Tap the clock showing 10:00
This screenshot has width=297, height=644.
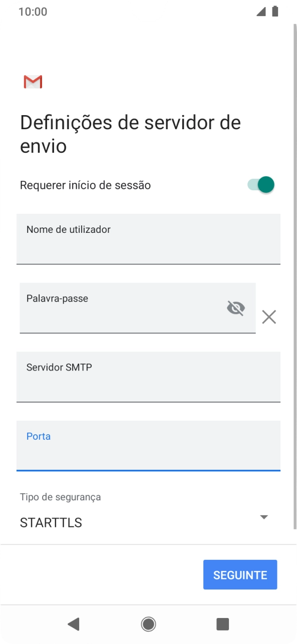pos(33,11)
